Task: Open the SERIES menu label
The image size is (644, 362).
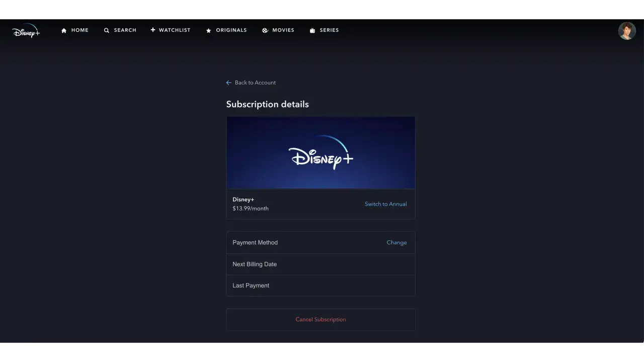Action: click(329, 30)
